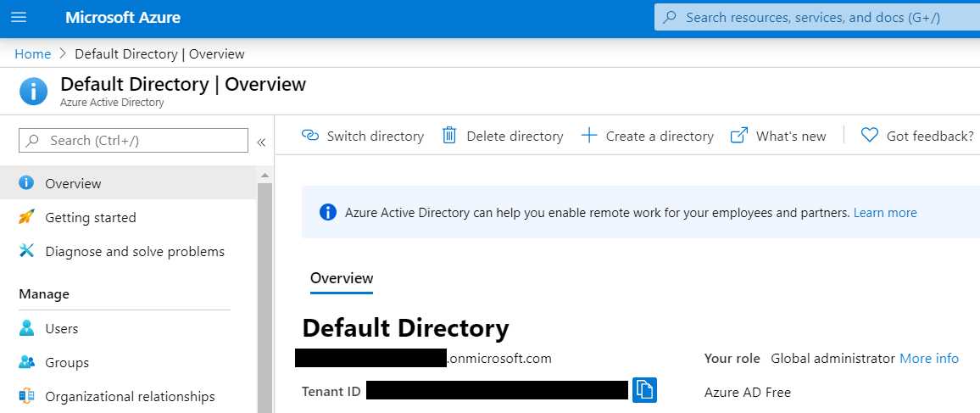The width and height of the screenshot is (980, 413).
Task: Click the wrench icon for Diagnose
Action: pos(26,250)
